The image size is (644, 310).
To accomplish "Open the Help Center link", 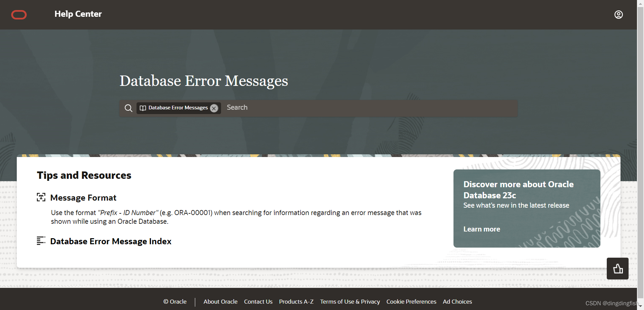I will point(78,14).
